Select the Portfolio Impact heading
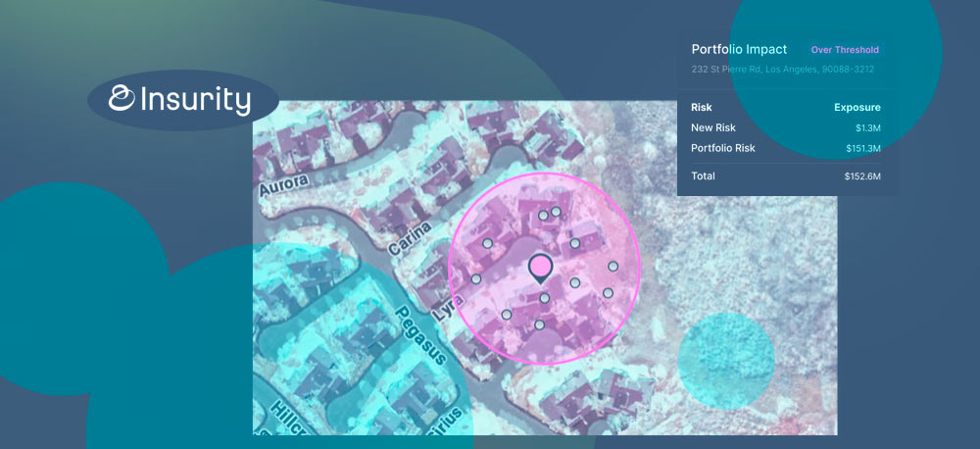 tap(739, 49)
